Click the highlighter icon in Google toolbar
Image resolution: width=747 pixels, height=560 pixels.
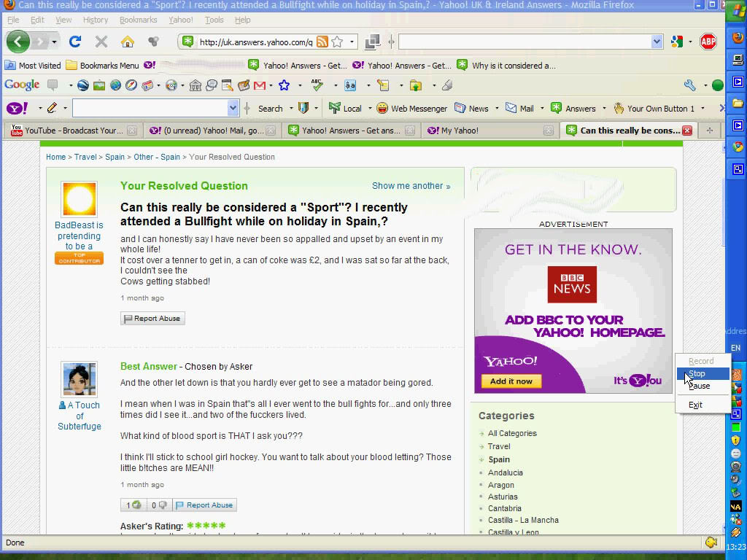point(447,86)
